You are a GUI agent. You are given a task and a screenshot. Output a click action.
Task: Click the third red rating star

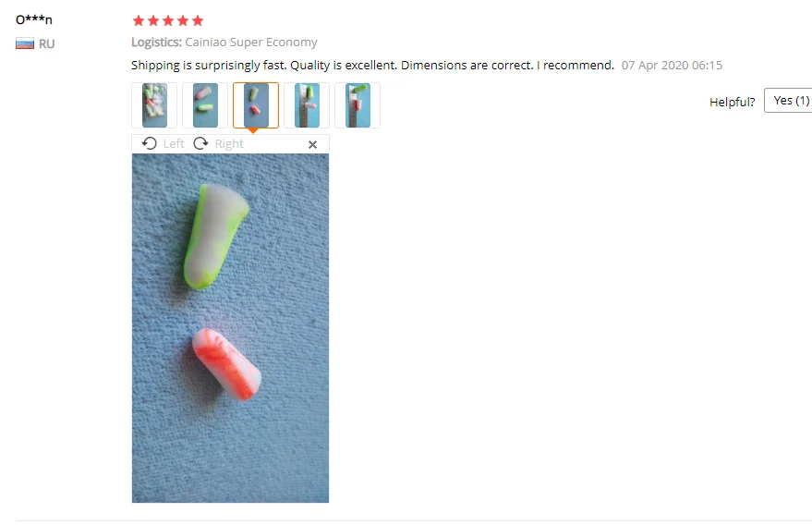click(168, 20)
